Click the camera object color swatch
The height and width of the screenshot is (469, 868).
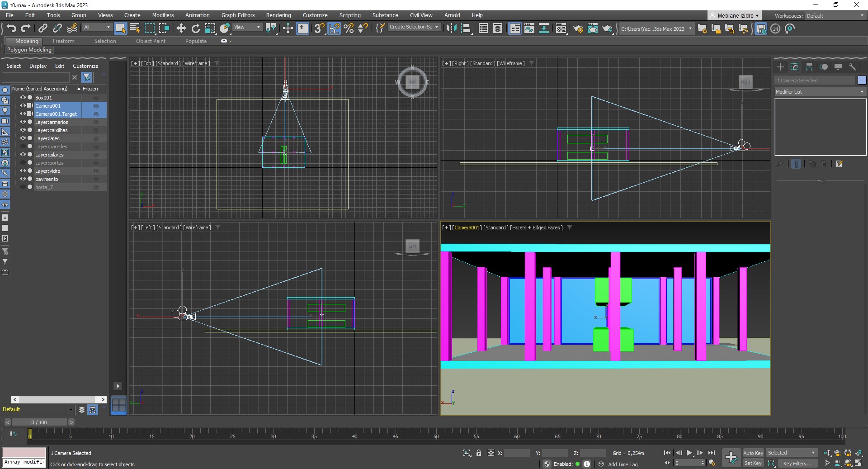point(862,81)
